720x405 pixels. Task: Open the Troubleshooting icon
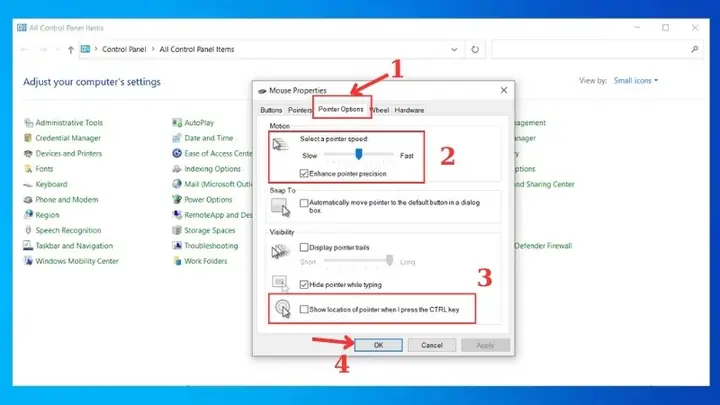click(x=177, y=245)
